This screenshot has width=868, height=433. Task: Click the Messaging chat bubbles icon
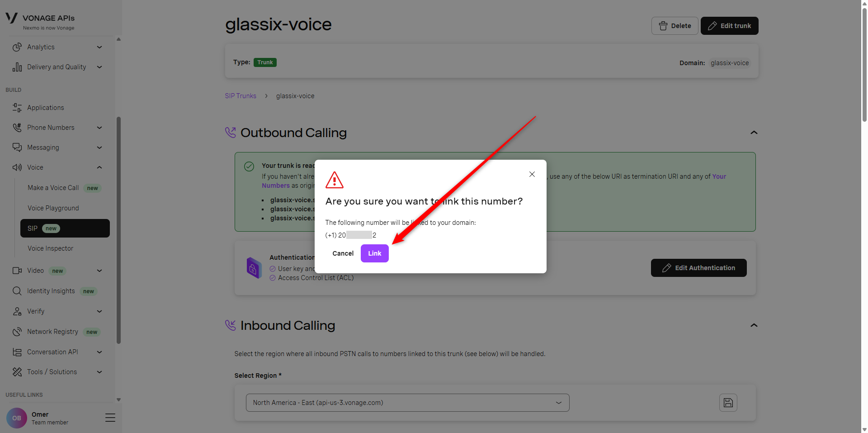pos(17,148)
